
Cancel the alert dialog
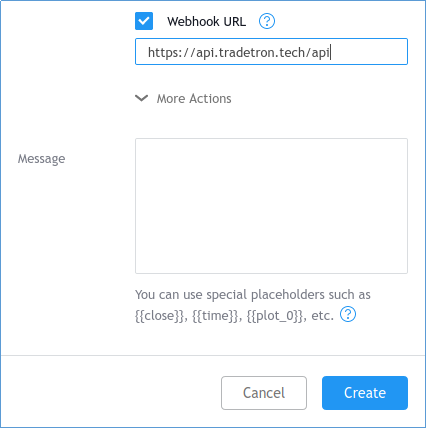click(x=264, y=393)
